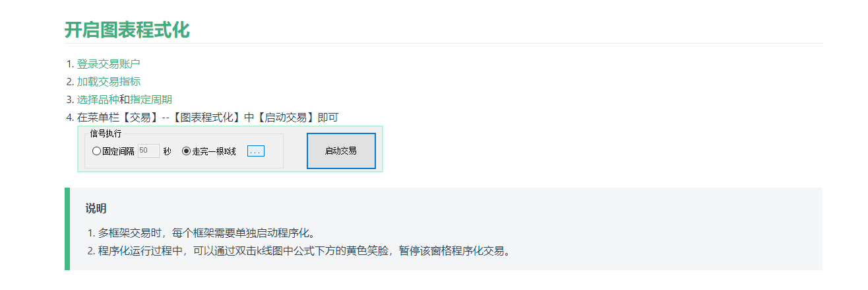Click the word 和 between the links

click(125, 100)
